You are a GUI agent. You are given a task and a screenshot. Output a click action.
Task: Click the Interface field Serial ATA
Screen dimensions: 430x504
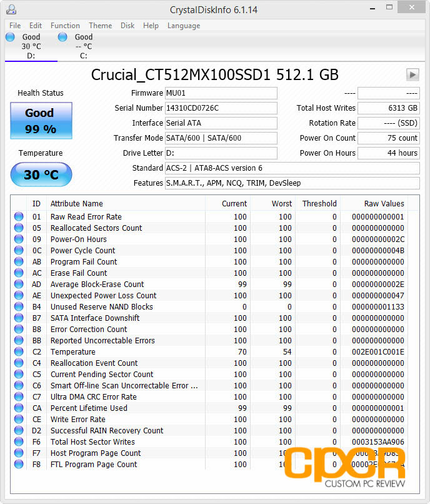click(x=221, y=123)
